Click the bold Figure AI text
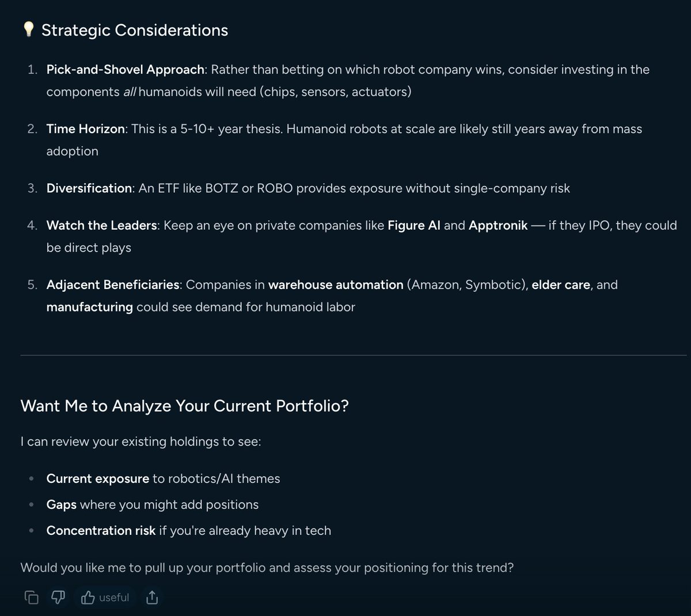 click(x=413, y=225)
